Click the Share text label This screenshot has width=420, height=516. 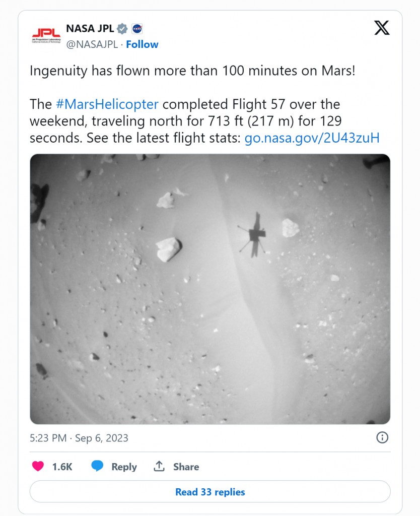click(x=186, y=467)
